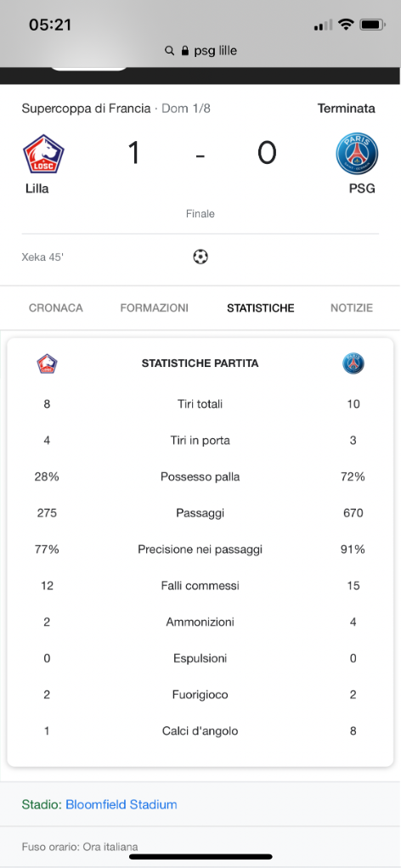Tap the small LOSC logo in the statistics card
The height and width of the screenshot is (868, 401).
(47, 364)
